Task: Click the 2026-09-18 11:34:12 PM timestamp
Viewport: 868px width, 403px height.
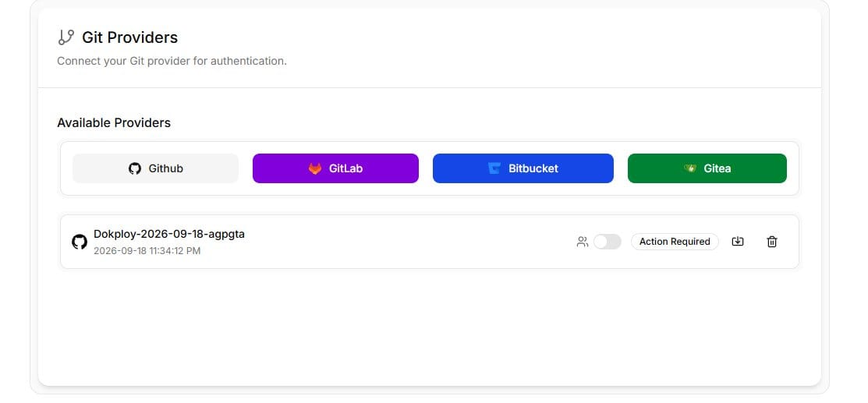Action: 147,251
